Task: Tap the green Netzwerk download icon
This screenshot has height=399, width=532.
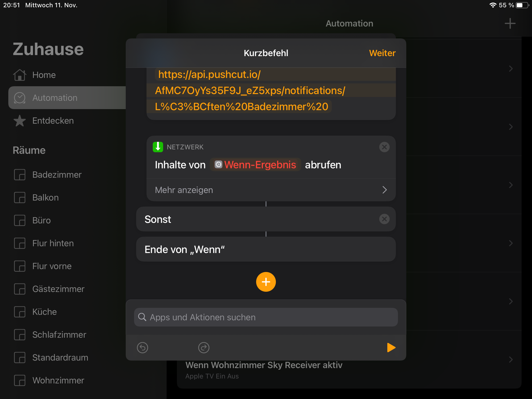Action: click(x=158, y=147)
